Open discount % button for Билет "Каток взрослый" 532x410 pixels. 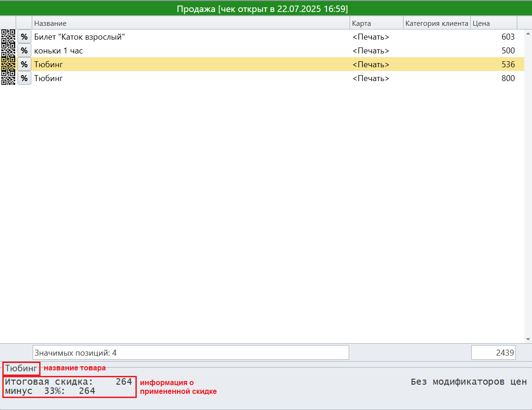pos(24,37)
